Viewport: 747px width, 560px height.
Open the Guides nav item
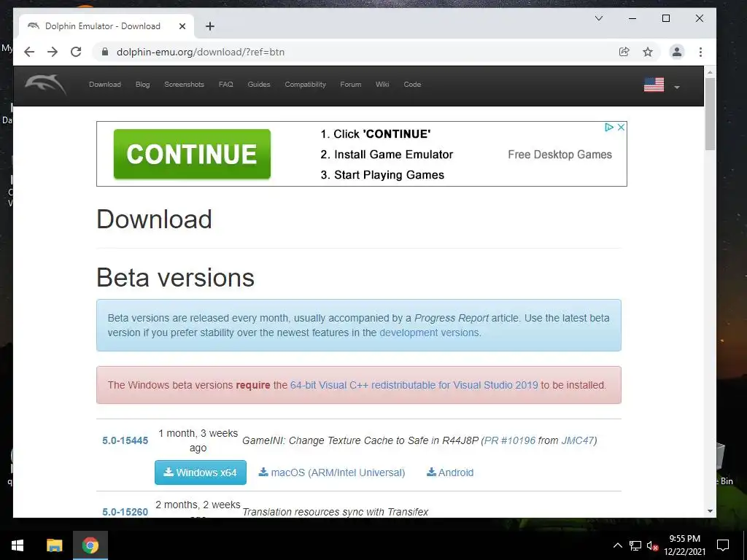259,85
